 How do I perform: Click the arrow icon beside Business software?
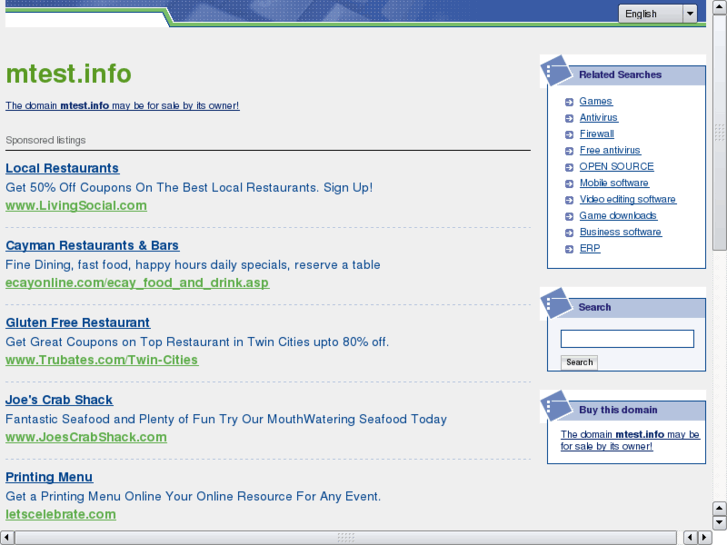(x=569, y=233)
